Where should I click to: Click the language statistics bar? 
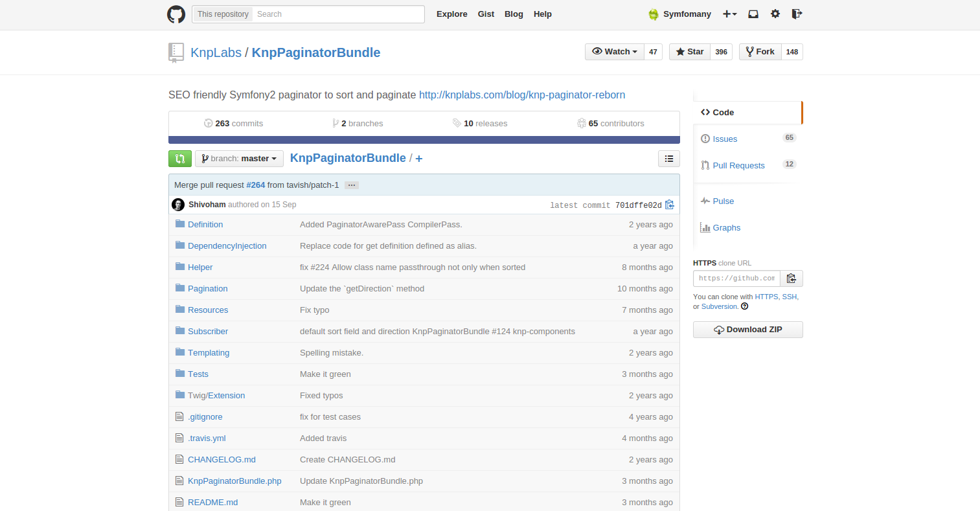pos(424,140)
